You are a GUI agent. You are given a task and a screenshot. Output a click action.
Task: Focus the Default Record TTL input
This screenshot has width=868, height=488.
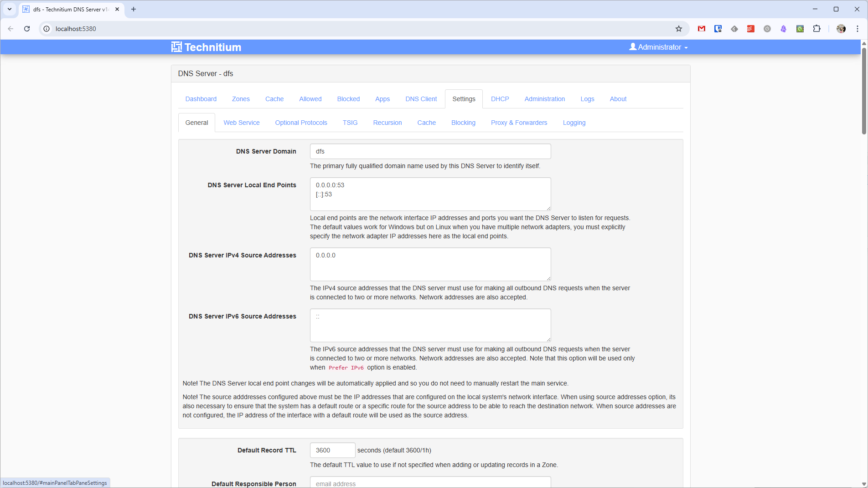332,450
